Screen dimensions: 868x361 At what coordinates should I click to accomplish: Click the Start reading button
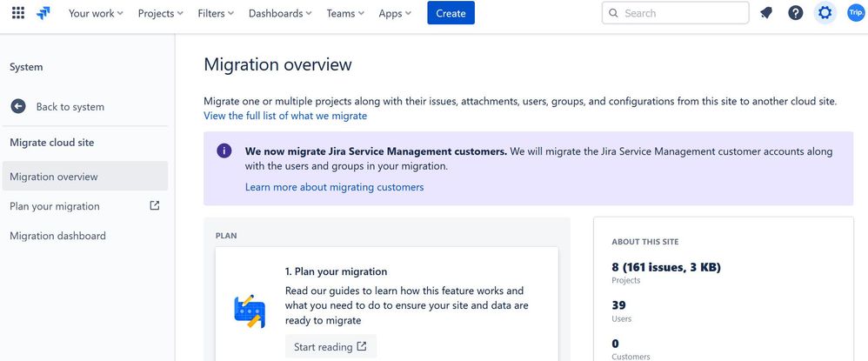coord(331,346)
